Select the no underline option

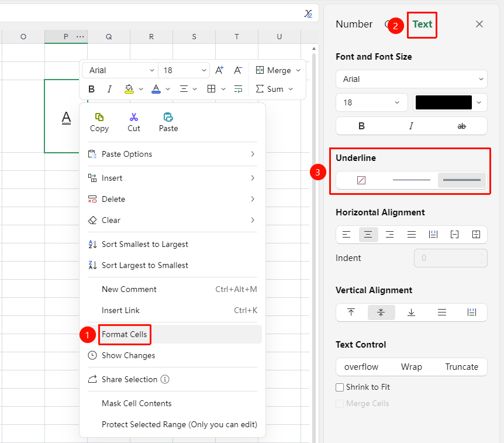point(361,180)
